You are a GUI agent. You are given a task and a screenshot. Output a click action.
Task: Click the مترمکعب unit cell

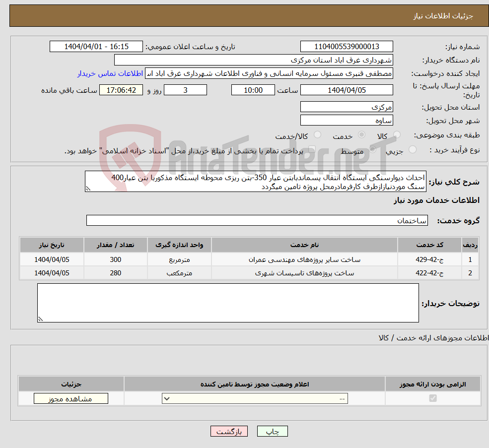pyautogui.click(x=179, y=273)
